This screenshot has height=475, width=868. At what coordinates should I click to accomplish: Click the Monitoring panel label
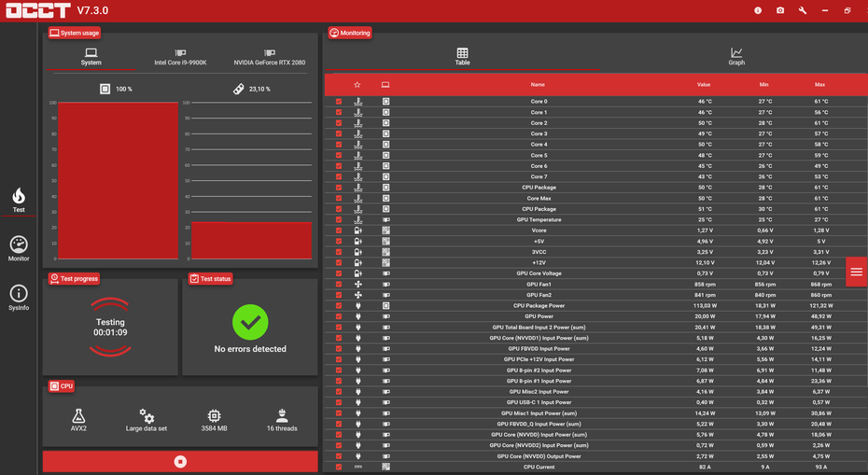[350, 33]
